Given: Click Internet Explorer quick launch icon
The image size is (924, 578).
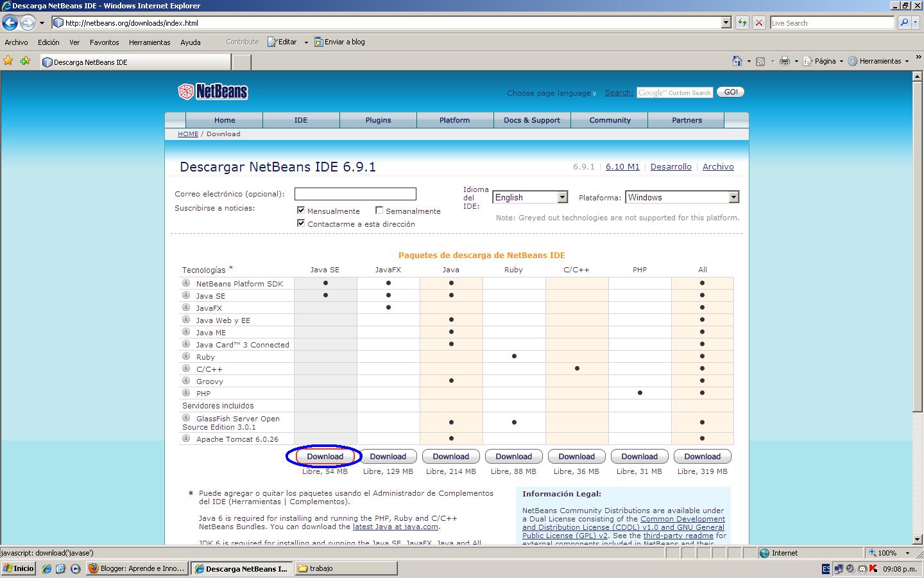Looking at the screenshot, I should 47,568.
